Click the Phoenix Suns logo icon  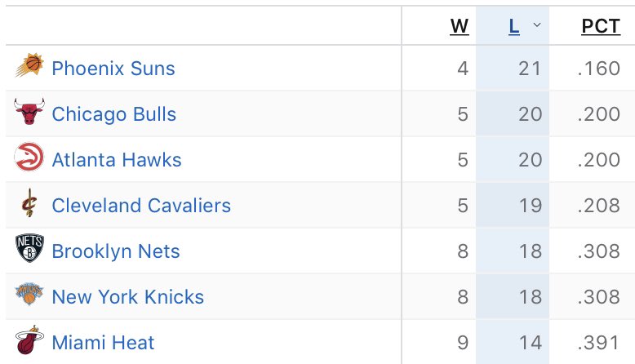(29, 64)
